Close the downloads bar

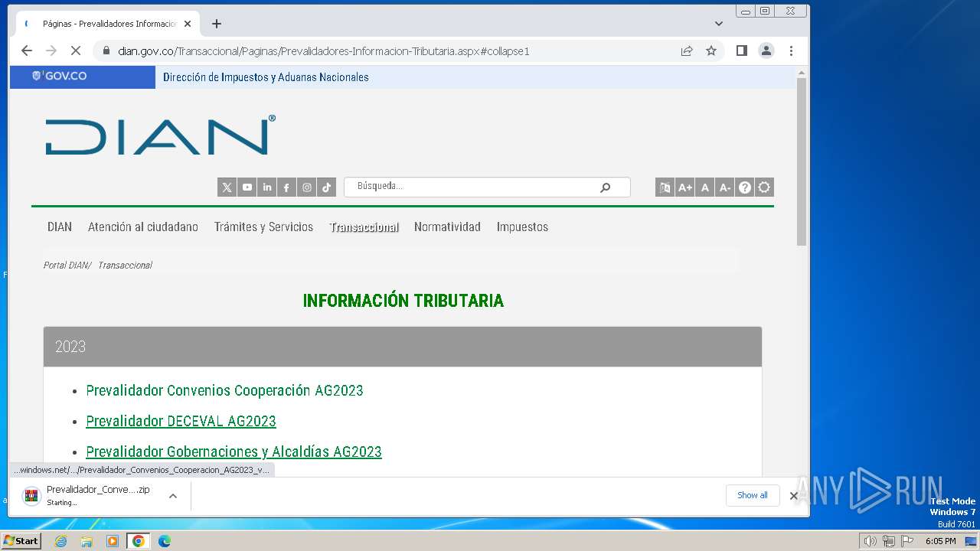(794, 496)
